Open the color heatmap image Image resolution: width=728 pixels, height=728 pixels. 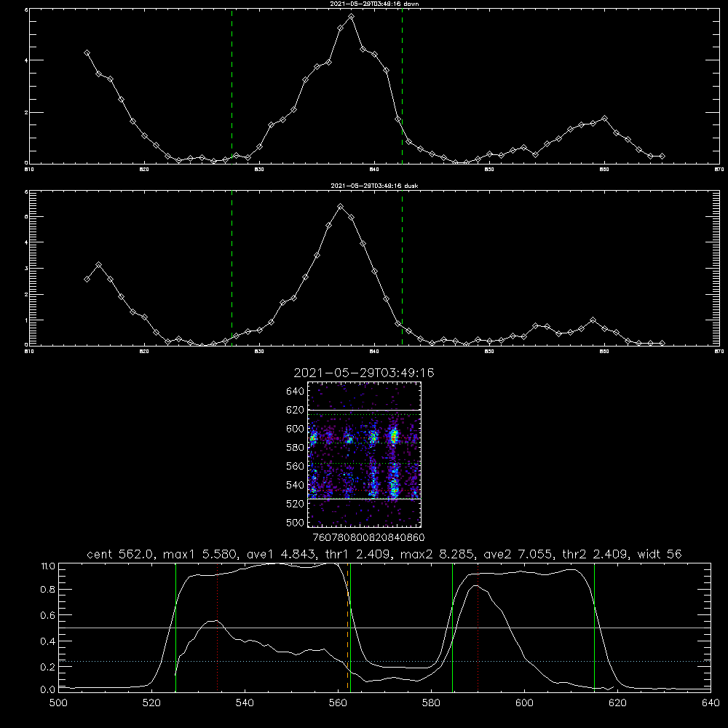coord(365,454)
